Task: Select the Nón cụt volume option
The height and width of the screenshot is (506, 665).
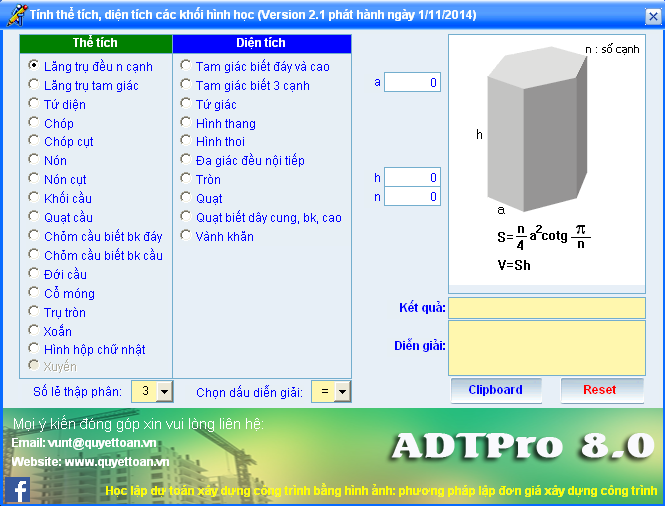Action: point(35,180)
